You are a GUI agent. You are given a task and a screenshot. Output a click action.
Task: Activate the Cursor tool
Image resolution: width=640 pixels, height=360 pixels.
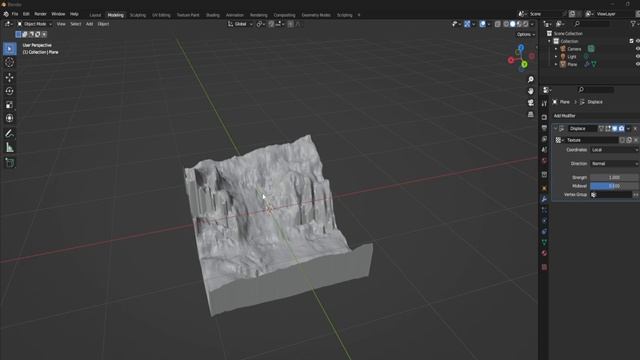(9, 62)
